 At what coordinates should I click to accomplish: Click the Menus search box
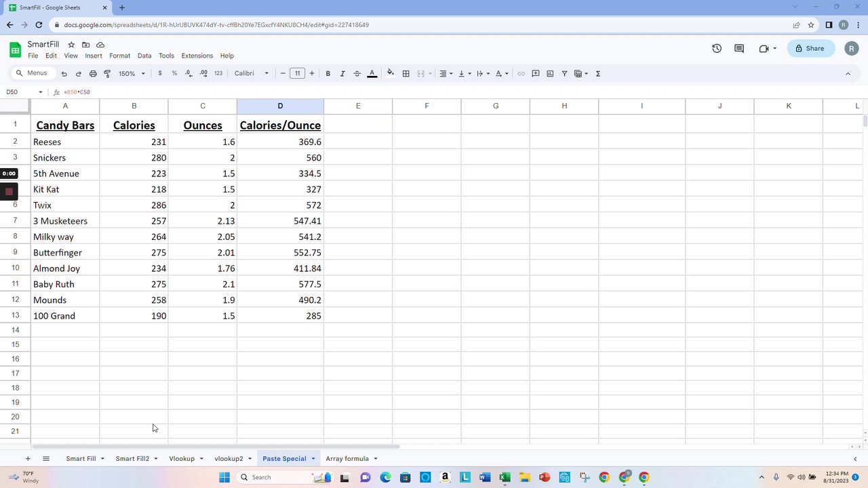pyautogui.click(x=33, y=73)
